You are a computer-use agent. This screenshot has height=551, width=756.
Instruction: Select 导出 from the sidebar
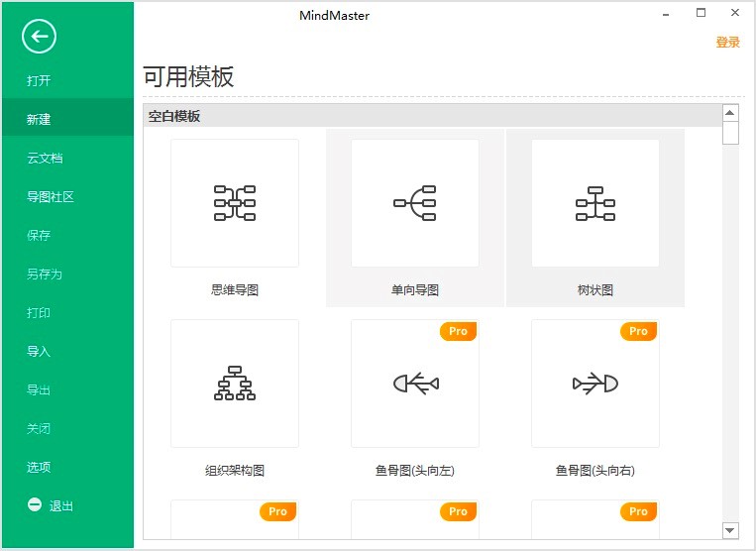click(39, 389)
